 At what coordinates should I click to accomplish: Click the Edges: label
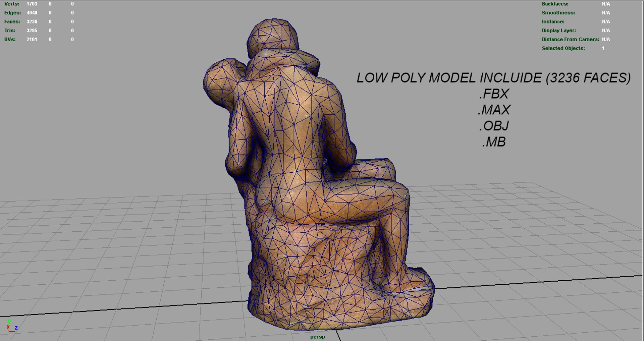pyautogui.click(x=12, y=13)
